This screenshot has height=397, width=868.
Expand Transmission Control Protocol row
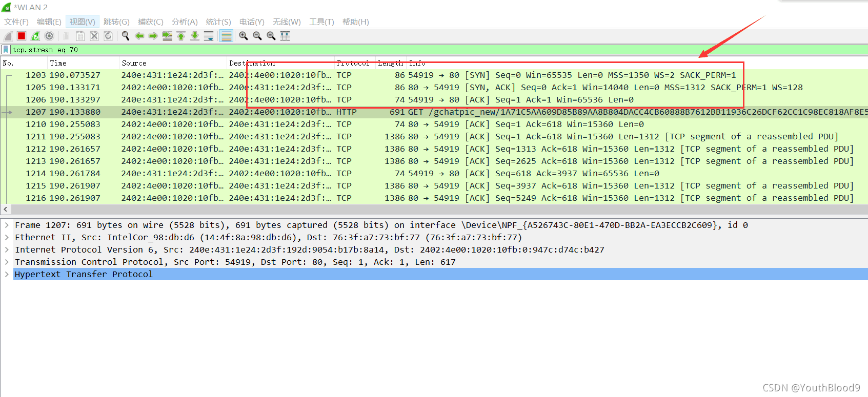(x=7, y=262)
